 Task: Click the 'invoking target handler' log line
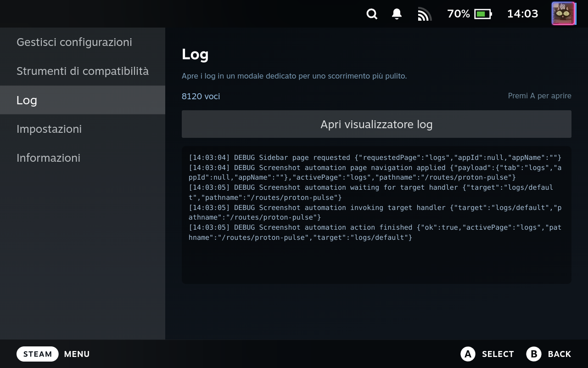tap(375, 212)
